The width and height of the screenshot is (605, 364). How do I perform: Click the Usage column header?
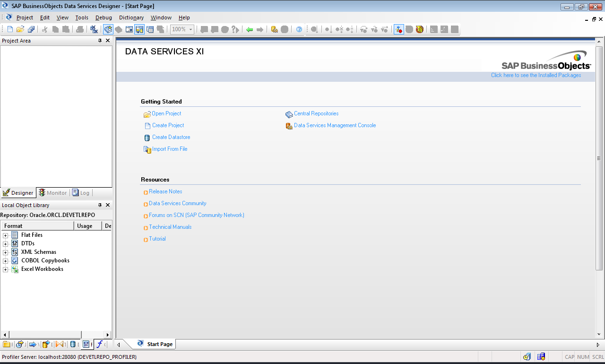click(88, 226)
